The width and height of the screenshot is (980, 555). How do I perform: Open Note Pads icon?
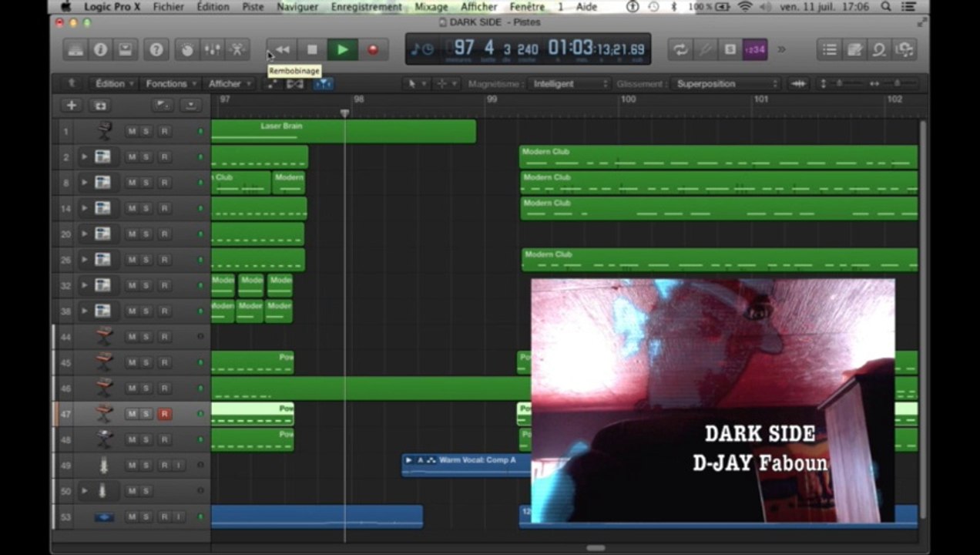854,49
